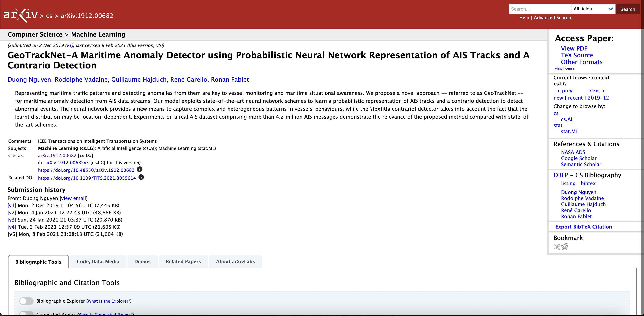
Task: Click the arXiv logo in header
Action: pos(21,15)
